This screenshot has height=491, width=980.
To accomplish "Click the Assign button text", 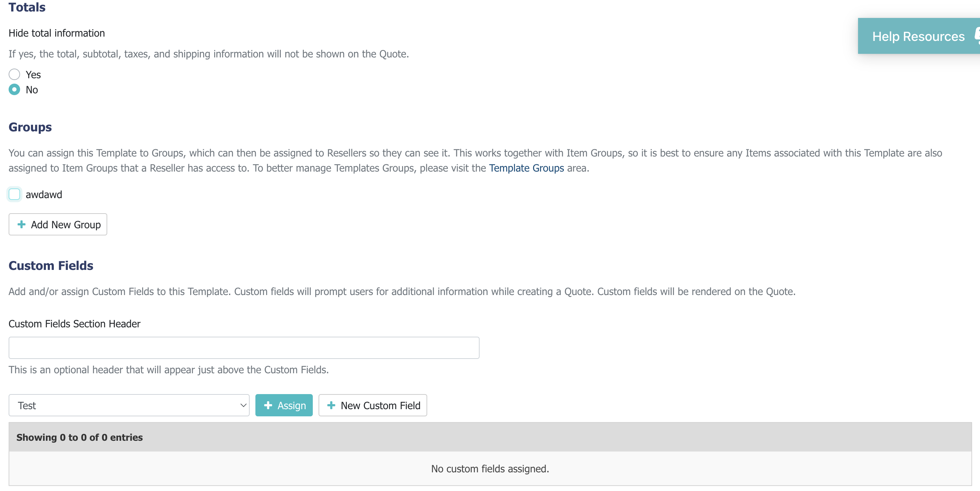I will [x=291, y=406].
